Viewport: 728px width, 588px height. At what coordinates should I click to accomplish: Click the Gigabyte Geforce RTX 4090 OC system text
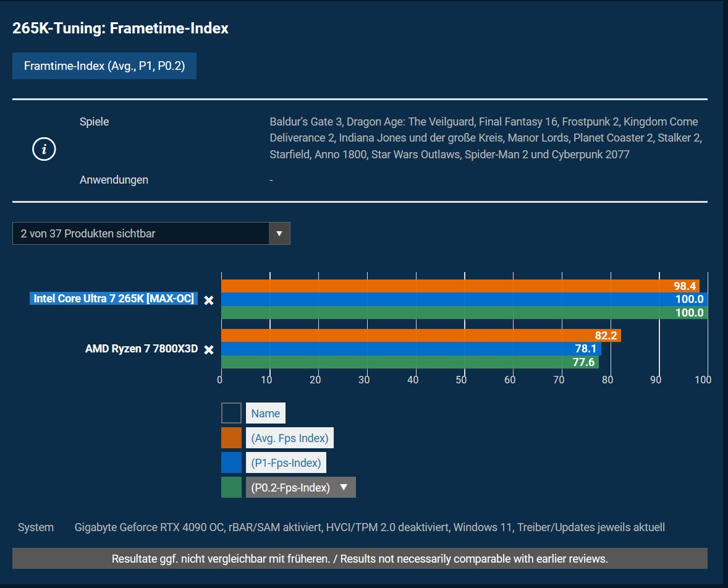(370, 527)
